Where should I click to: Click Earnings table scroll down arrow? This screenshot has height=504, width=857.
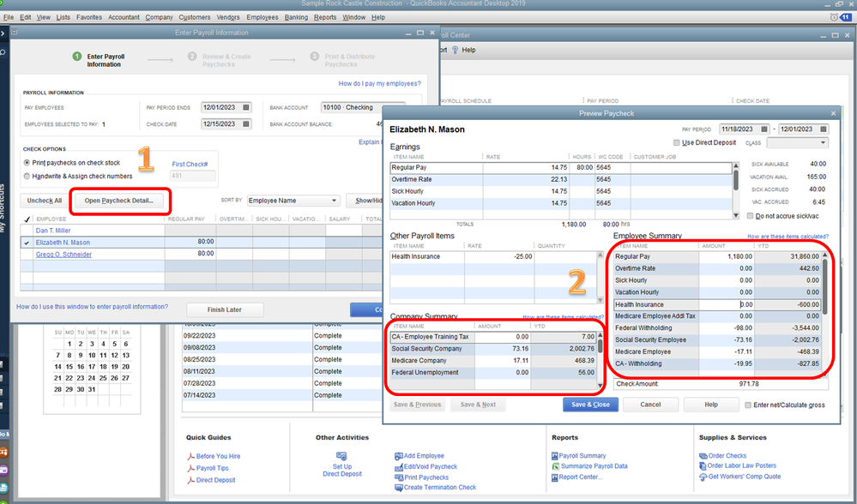click(736, 216)
